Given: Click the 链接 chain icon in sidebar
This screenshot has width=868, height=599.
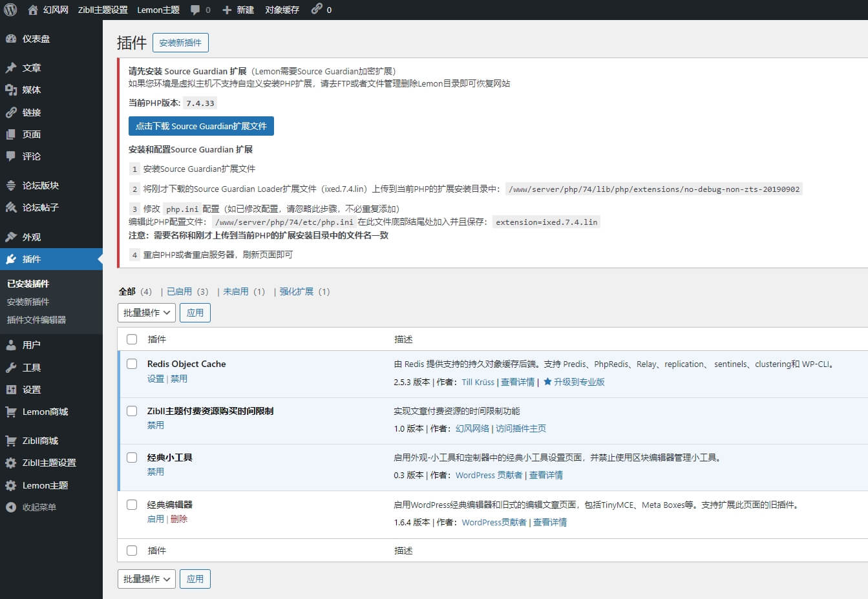Looking at the screenshot, I should point(11,112).
